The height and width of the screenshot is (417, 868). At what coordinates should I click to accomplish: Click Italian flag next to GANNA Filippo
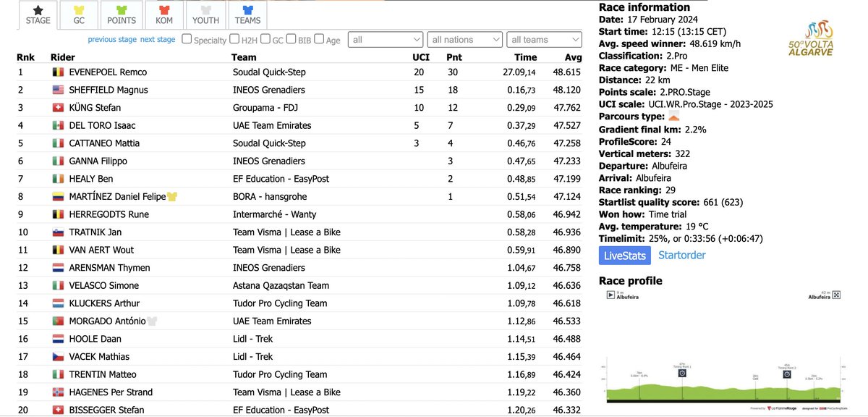[x=58, y=161]
